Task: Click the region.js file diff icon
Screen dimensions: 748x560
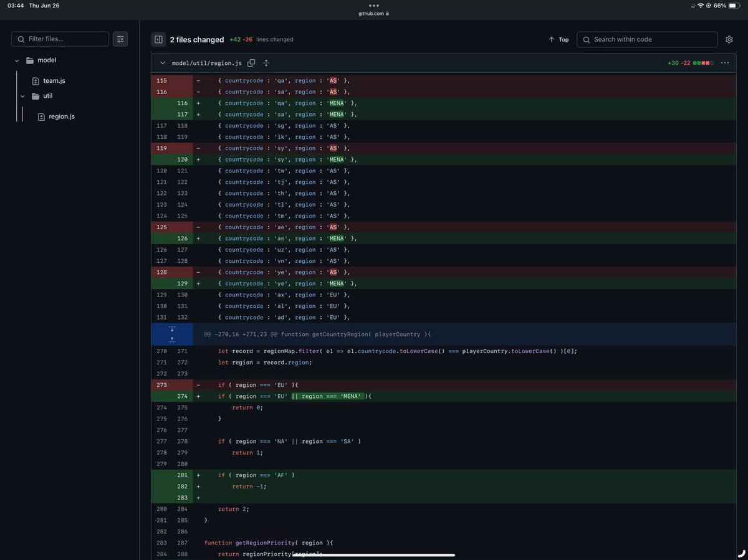Action: (41, 116)
